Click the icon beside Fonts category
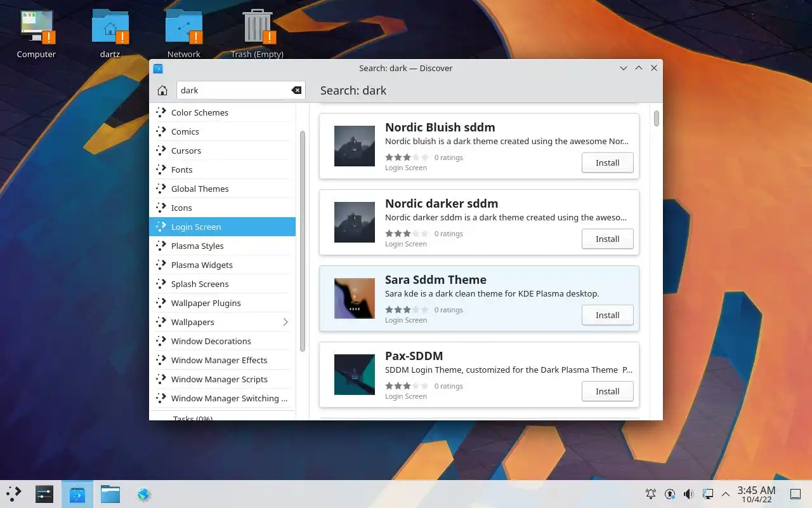This screenshot has height=508, width=812. pos(160,170)
